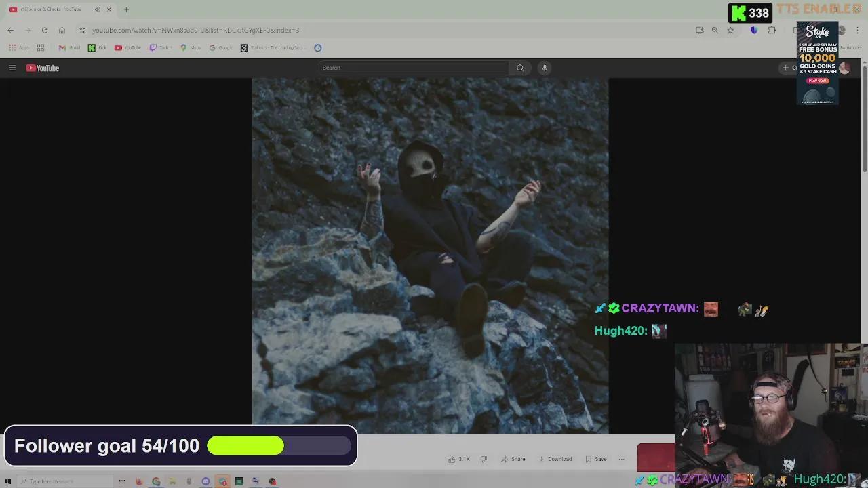Open a new tab with the plus button
The height and width of the screenshot is (488, 868).
[126, 9]
